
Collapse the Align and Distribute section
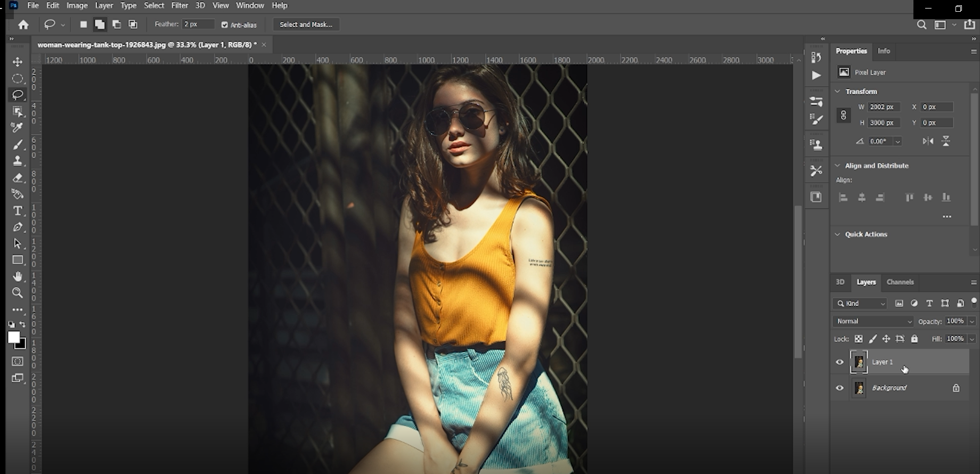click(x=837, y=166)
